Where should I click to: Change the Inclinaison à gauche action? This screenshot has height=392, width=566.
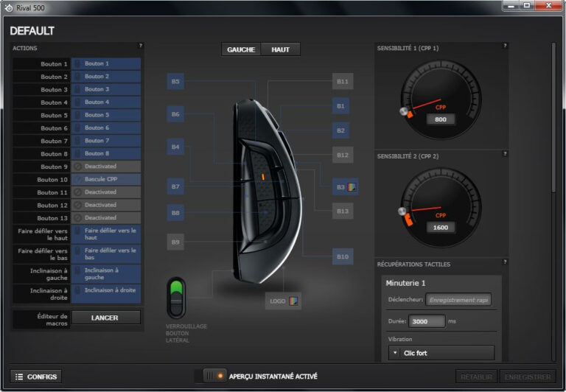106,273
